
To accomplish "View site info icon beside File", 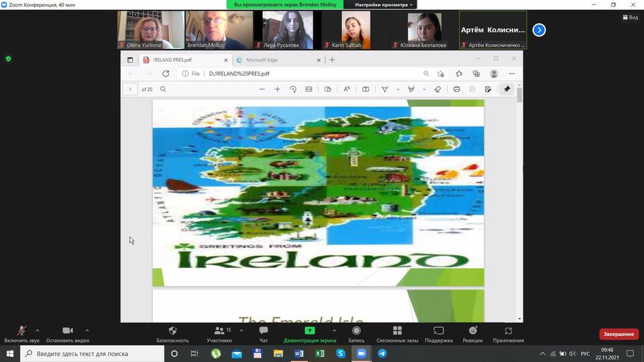I will (185, 74).
